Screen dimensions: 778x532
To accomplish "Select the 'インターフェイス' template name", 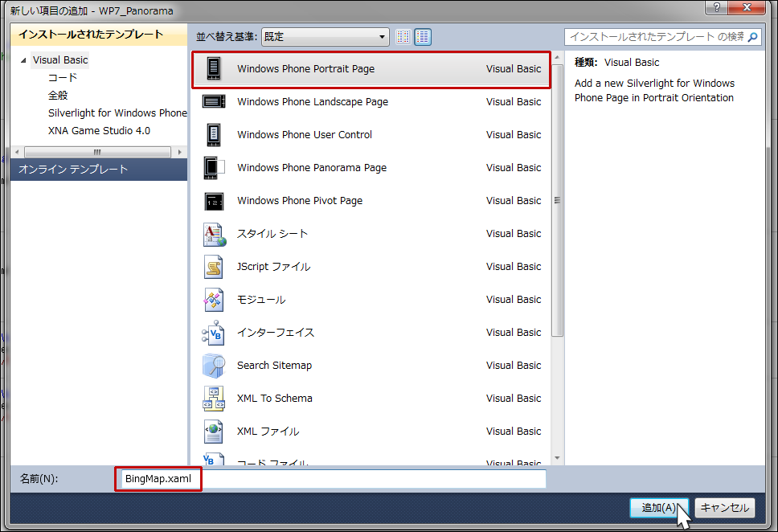I will coord(276,333).
